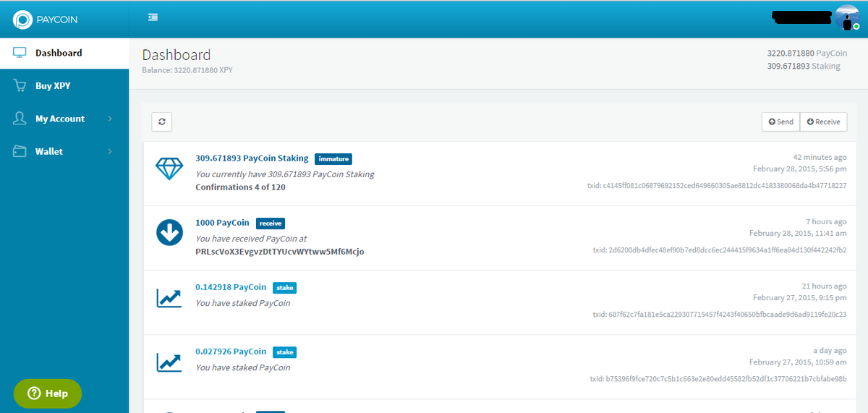The height and width of the screenshot is (413, 868).
Task: Click the stake badge on 0.027926 PayCoin
Action: 285,352
